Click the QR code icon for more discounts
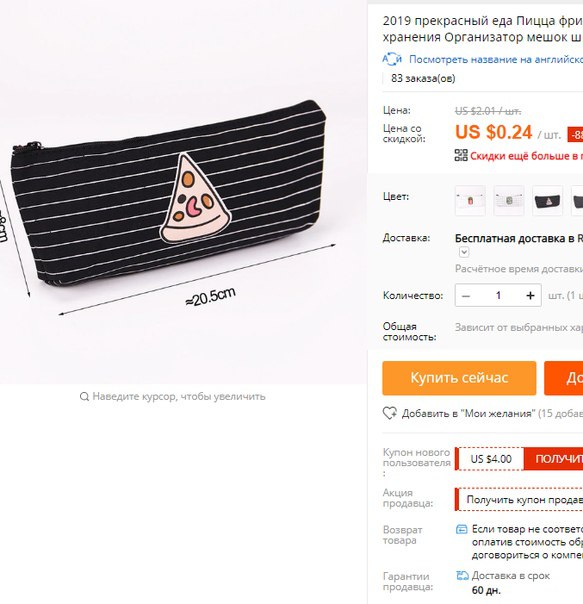Image resolution: width=583 pixels, height=604 pixels. point(461,156)
